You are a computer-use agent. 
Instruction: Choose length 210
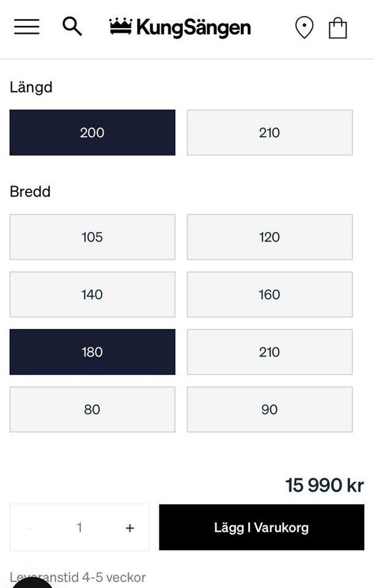coord(269,132)
